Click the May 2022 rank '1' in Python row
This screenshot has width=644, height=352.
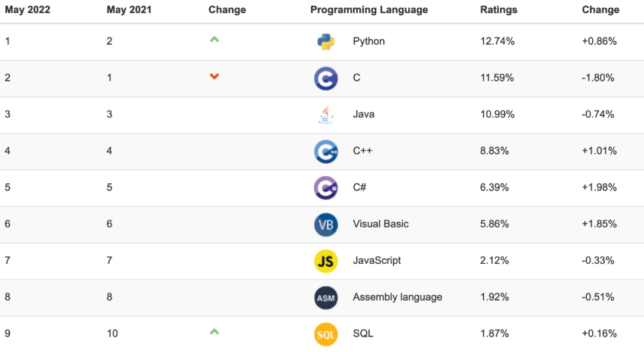[7, 41]
